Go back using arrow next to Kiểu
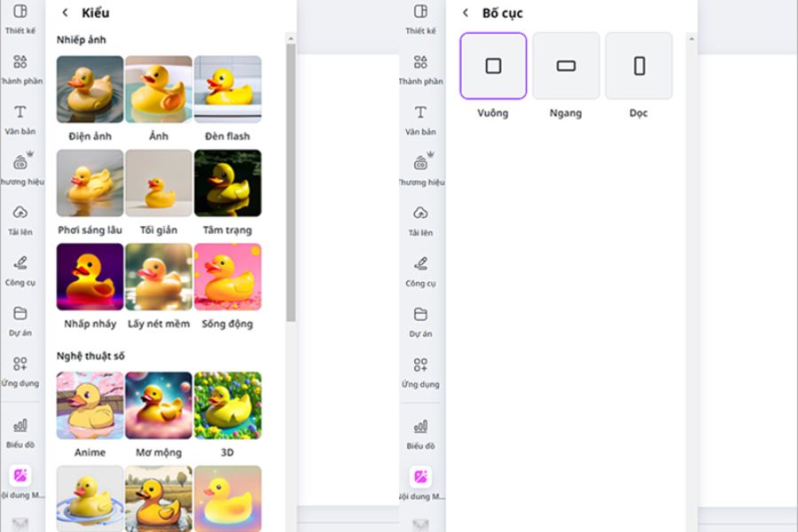Screen dimensions: 798x532 coord(65,13)
